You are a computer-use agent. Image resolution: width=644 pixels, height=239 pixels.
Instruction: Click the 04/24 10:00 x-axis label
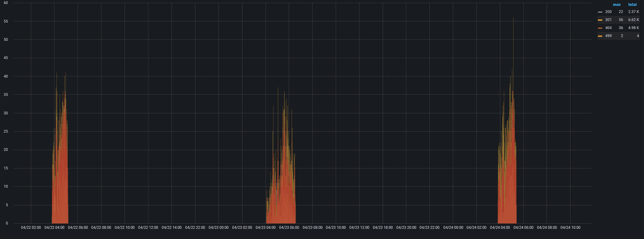570,228
